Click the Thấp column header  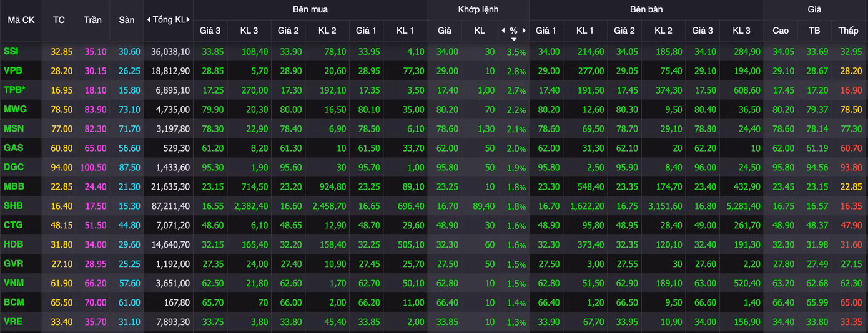[848, 30]
